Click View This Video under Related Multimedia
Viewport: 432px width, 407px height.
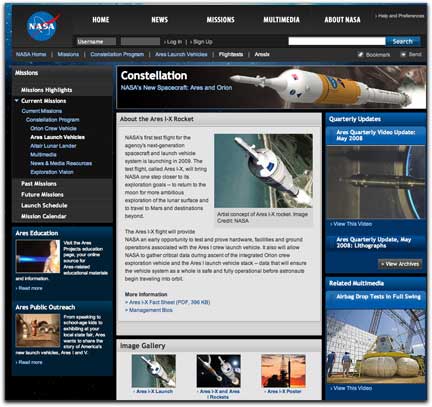coord(351,388)
